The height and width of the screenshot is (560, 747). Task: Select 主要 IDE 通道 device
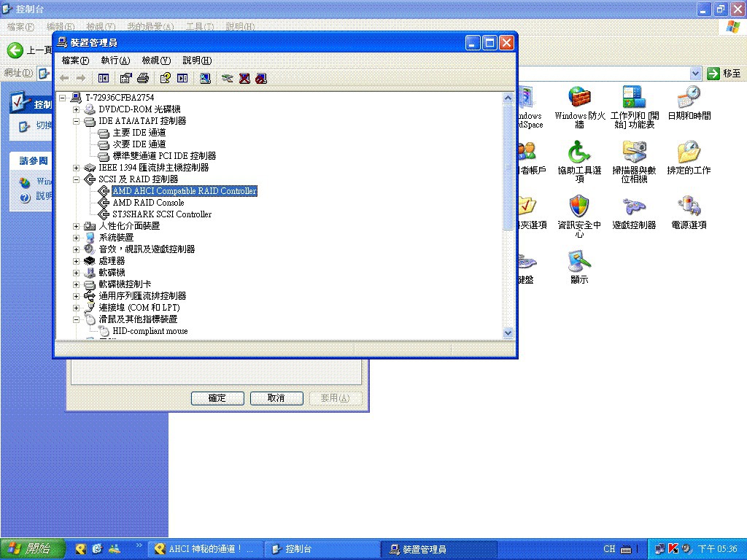click(139, 133)
